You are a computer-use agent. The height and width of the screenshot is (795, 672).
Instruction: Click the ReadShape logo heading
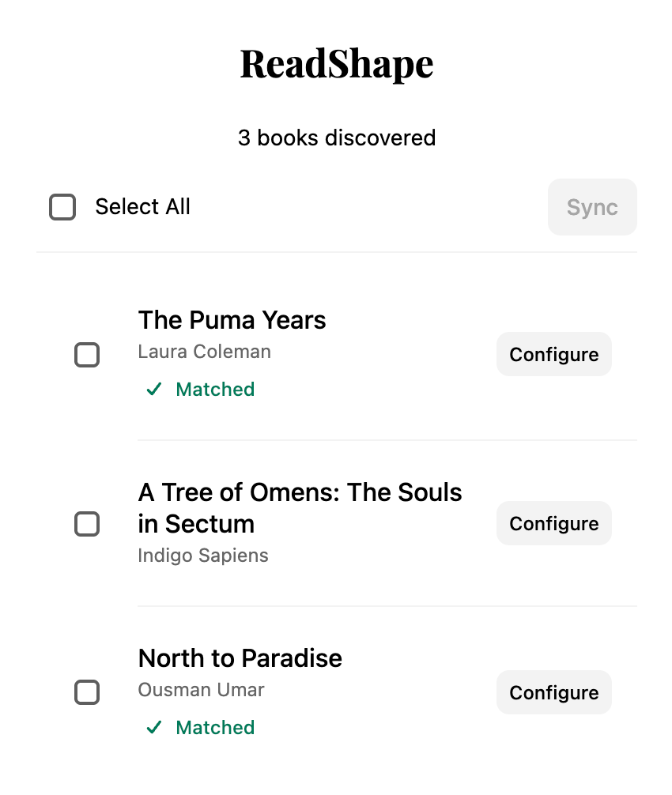tap(337, 64)
